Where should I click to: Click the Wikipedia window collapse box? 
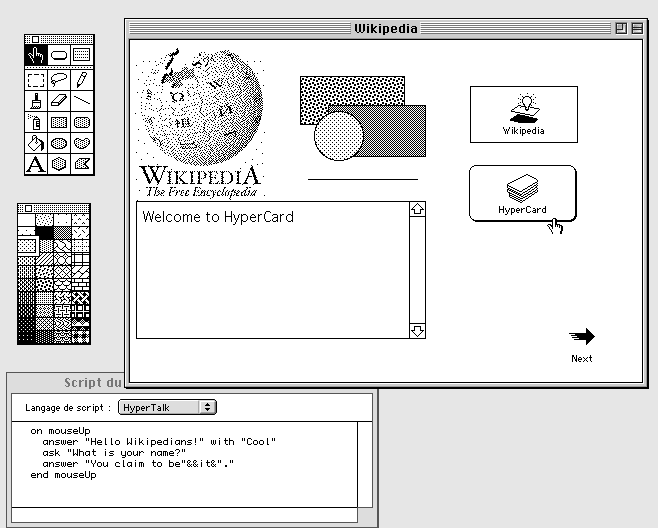(x=637, y=29)
